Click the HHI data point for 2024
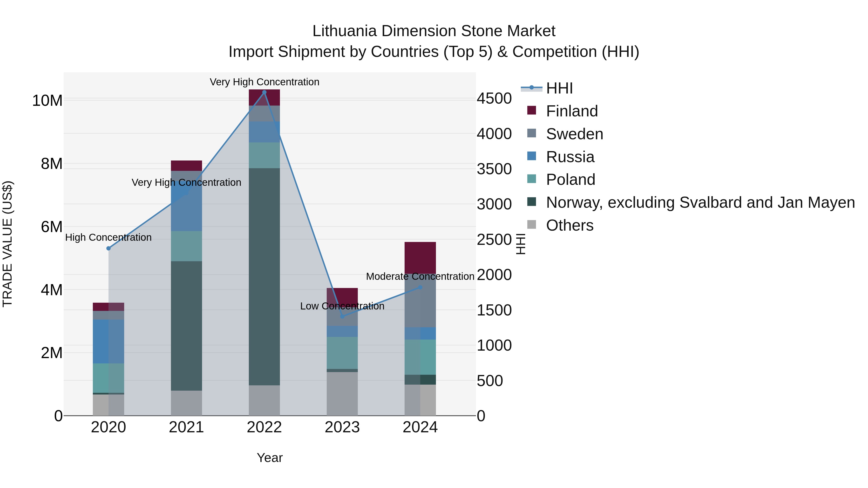Viewport: 868px width, 488px height. (x=420, y=287)
